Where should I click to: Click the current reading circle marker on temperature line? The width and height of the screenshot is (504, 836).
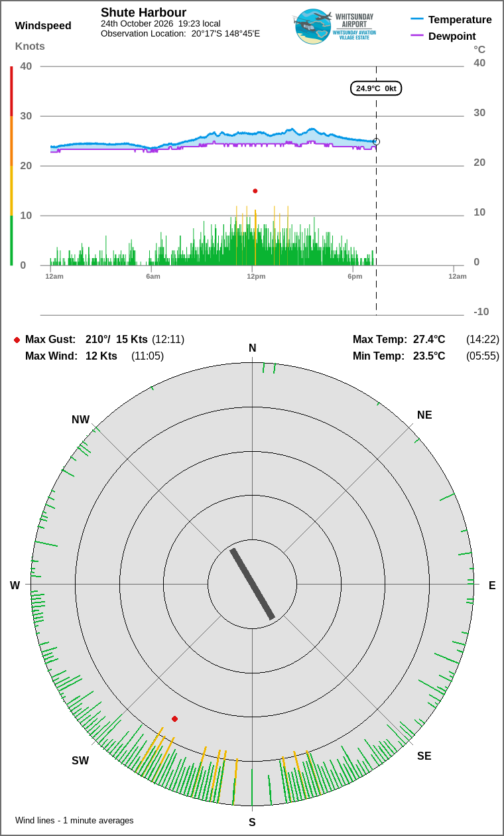[376, 141]
